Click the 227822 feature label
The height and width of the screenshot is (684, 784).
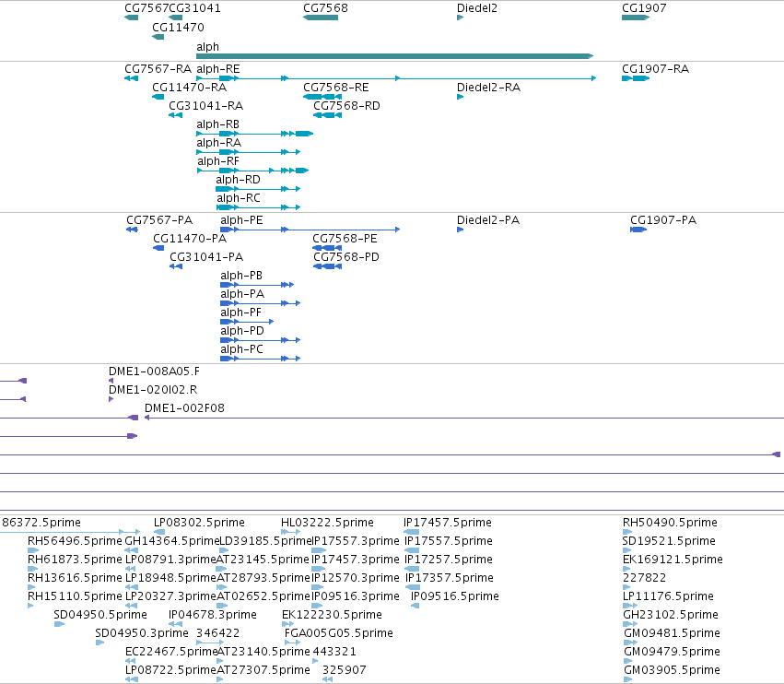point(645,578)
